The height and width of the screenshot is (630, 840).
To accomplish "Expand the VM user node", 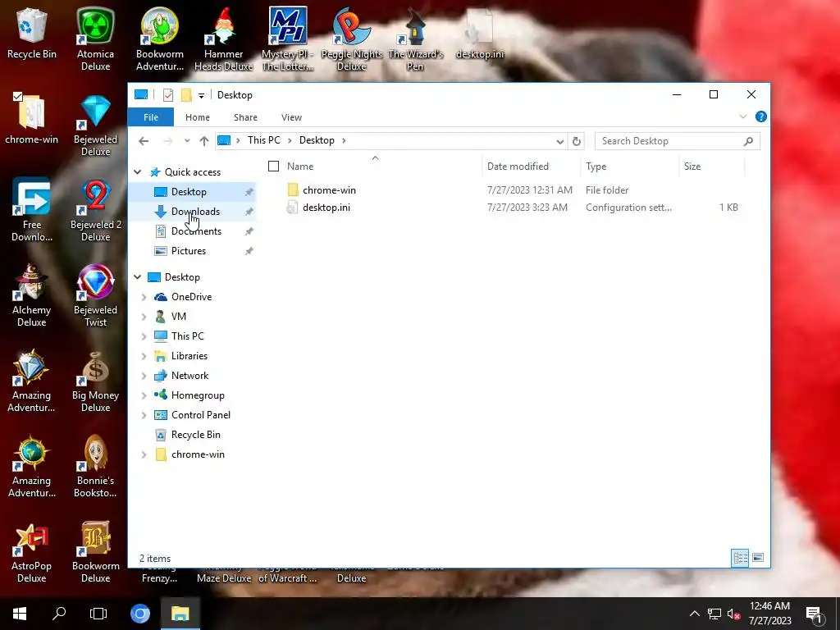I will [144, 317].
